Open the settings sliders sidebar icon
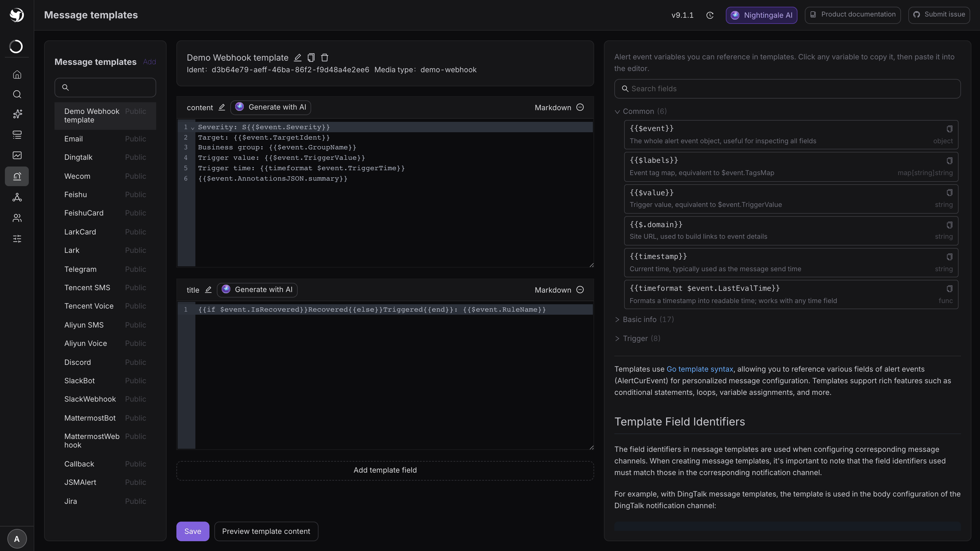Image resolution: width=980 pixels, height=551 pixels. pos(17,239)
